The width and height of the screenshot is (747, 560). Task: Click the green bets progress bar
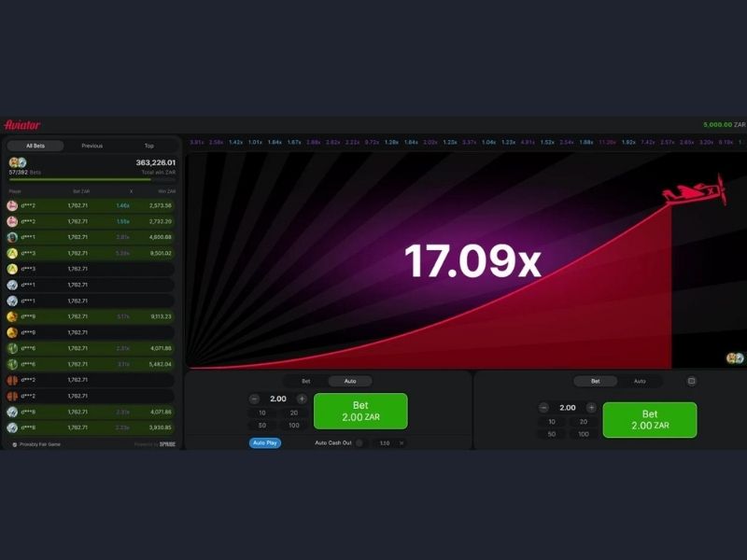(x=79, y=179)
